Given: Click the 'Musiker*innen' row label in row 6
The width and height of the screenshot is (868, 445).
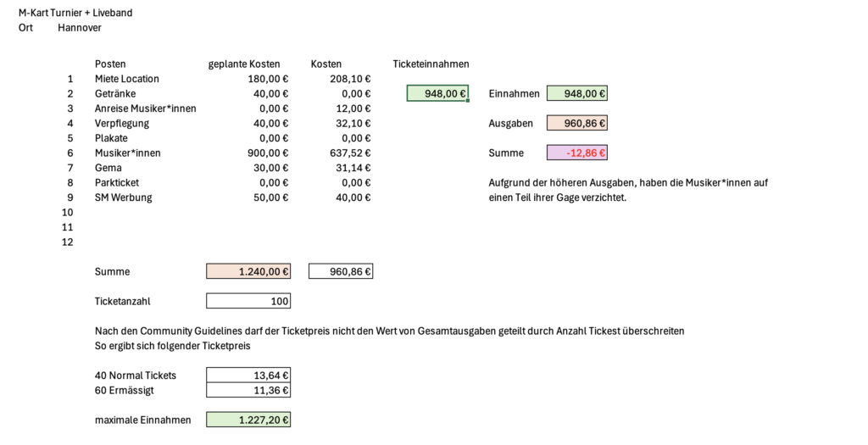Looking at the screenshot, I should click(x=128, y=153).
